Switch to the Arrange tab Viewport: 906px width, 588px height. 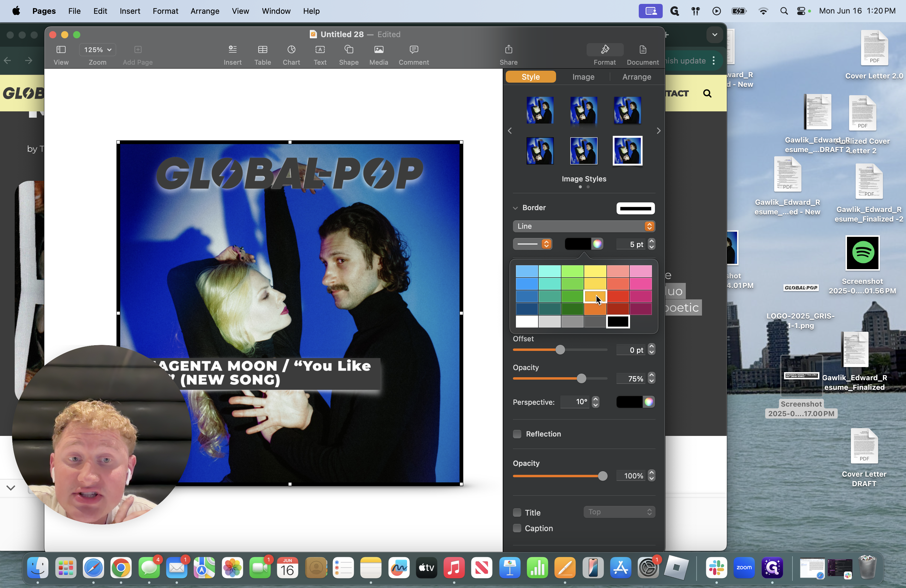(636, 77)
